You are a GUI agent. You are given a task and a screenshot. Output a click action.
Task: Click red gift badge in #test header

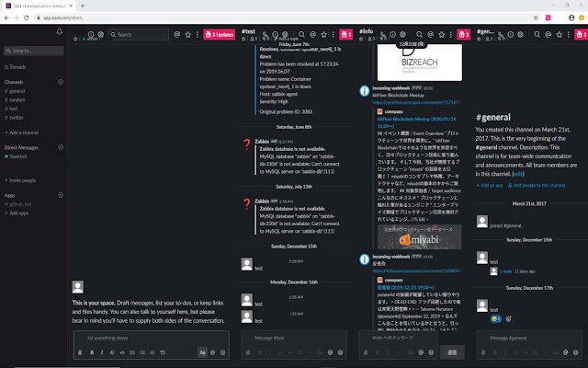point(346,35)
